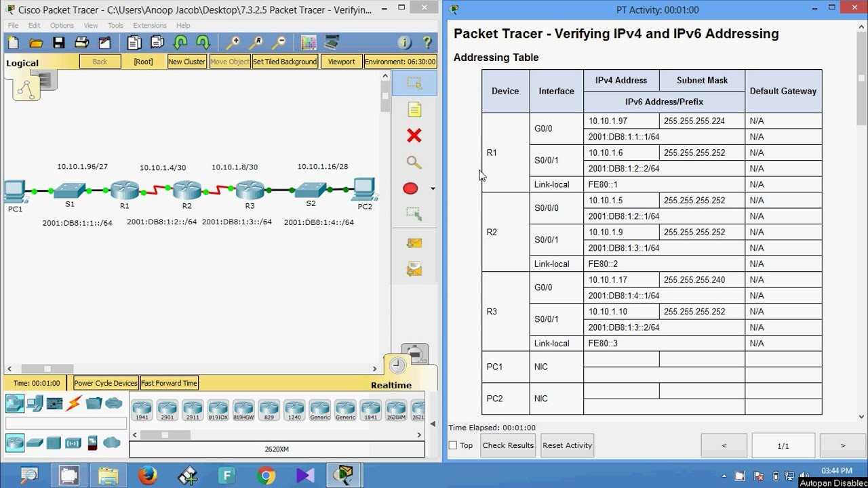
Task: Choose the Select tool in side toolbar
Action: pyautogui.click(x=414, y=83)
